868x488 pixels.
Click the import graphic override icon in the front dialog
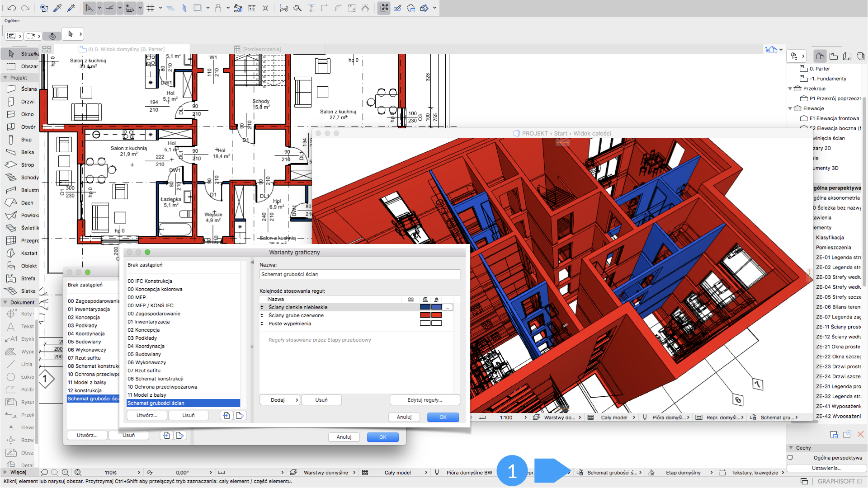226,415
